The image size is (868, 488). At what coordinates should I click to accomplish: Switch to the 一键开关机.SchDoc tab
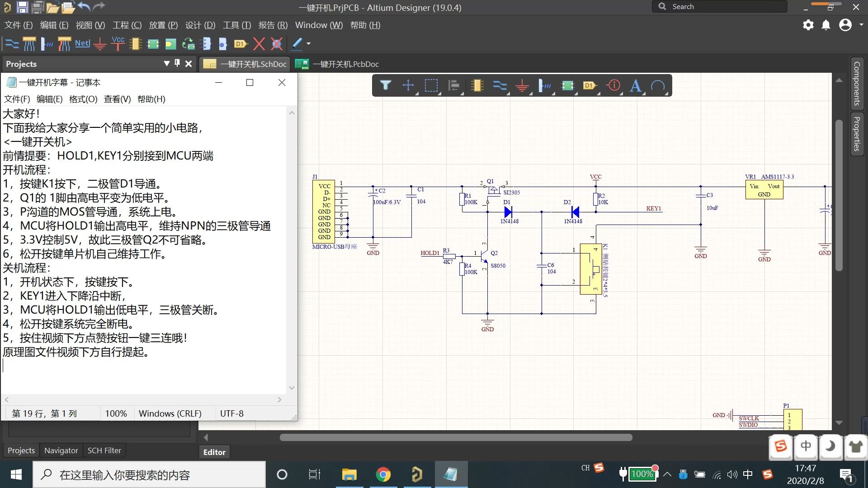pos(245,64)
